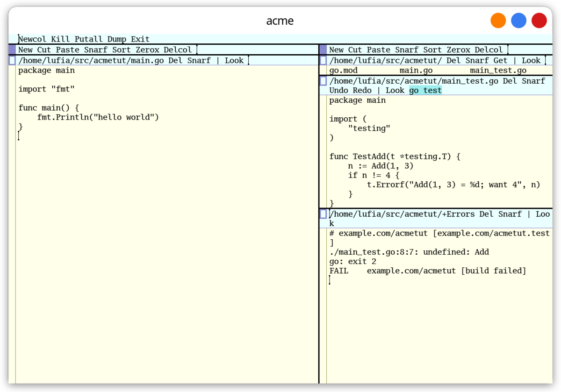Click the fmt.Println("hello world") line
This screenshot has height=392, width=561.
[98, 117]
